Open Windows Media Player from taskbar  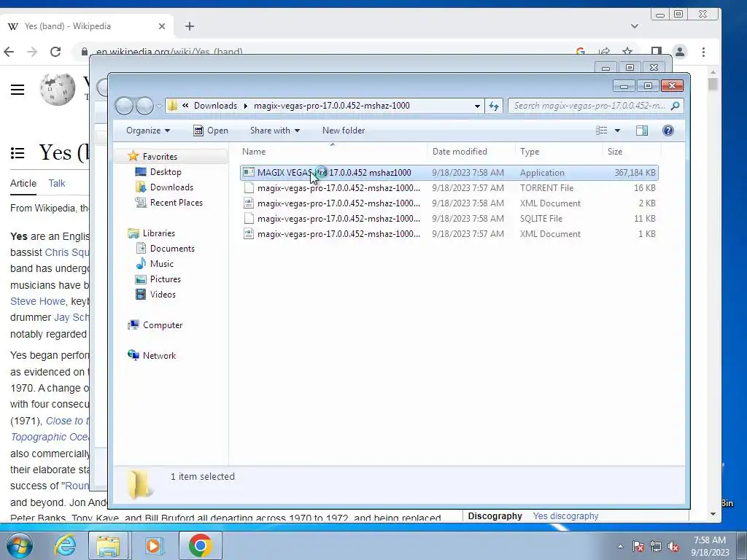point(153,545)
